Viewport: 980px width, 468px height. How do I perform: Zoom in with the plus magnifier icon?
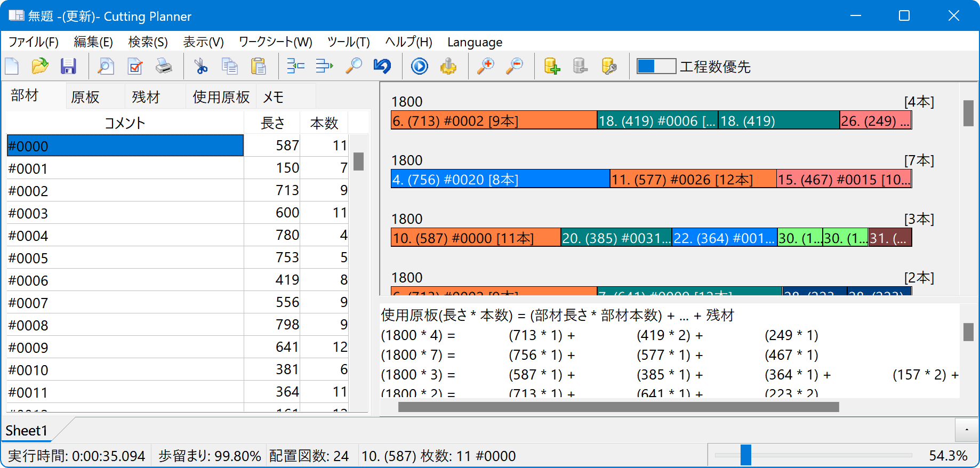tap(485, 67)
